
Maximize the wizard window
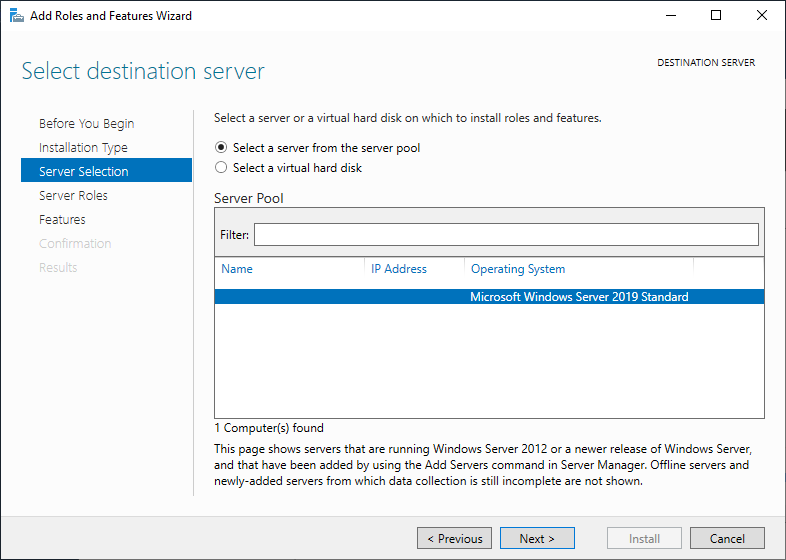click(716, 15)
